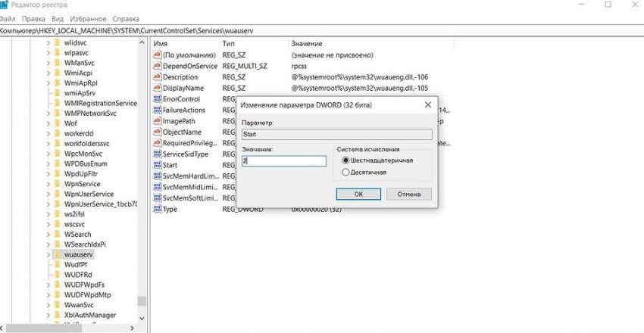This screenshot has height=333, width=644.
Task: Open the Избранное menu
Action: [x=89, y=17]
